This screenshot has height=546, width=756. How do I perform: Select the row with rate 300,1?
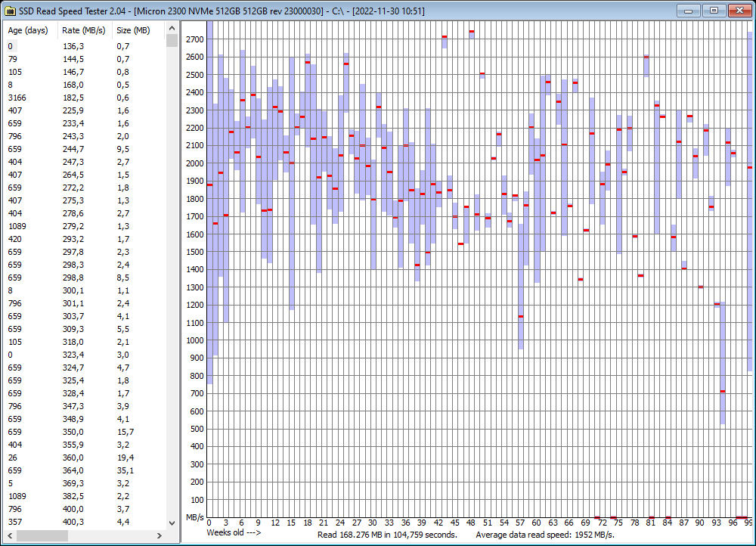85,290
